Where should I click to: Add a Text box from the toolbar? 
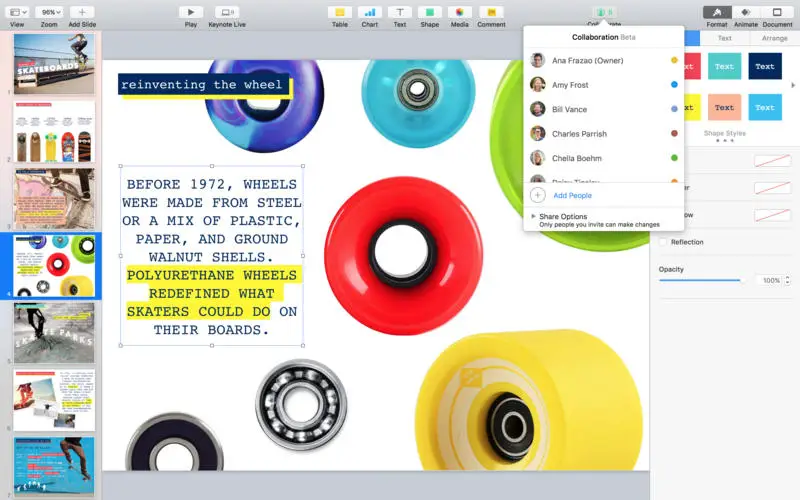(x=400, y=12)
